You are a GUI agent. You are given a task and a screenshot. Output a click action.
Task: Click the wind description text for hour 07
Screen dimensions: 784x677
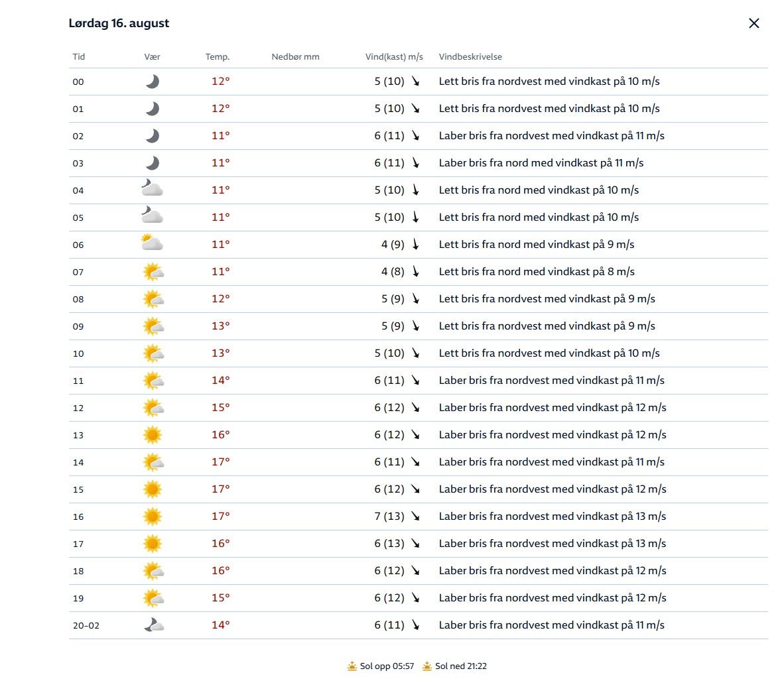click(x=537, y=272)
